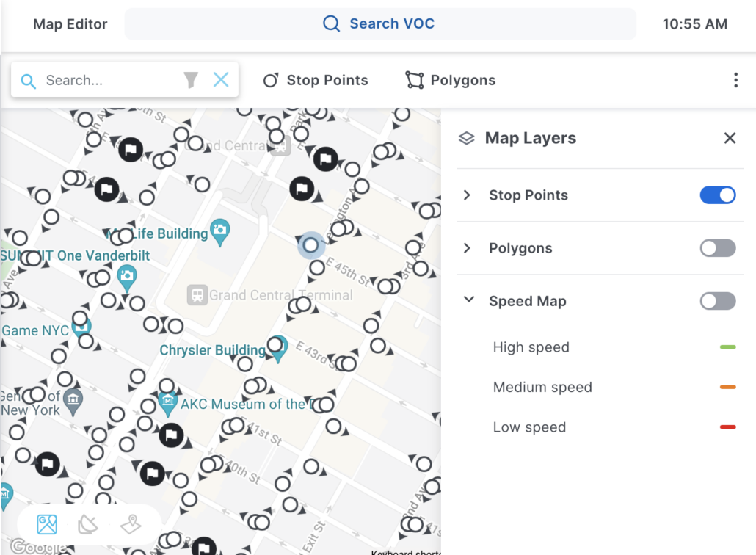Click the Low speed legend label
Screen dimensions: 756x555
[529, 427]
